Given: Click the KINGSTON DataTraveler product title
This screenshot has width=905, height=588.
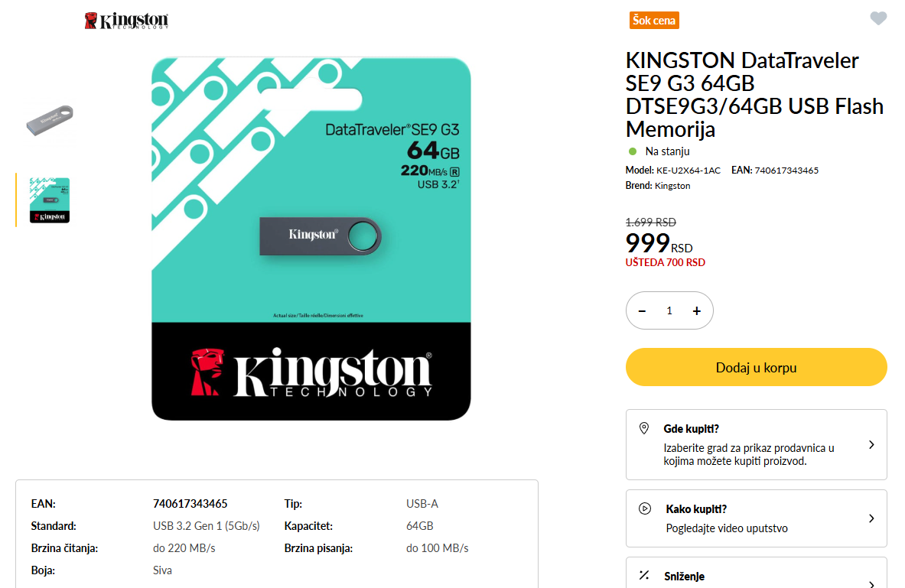Looking at the screenshot, I should [754, 94].
